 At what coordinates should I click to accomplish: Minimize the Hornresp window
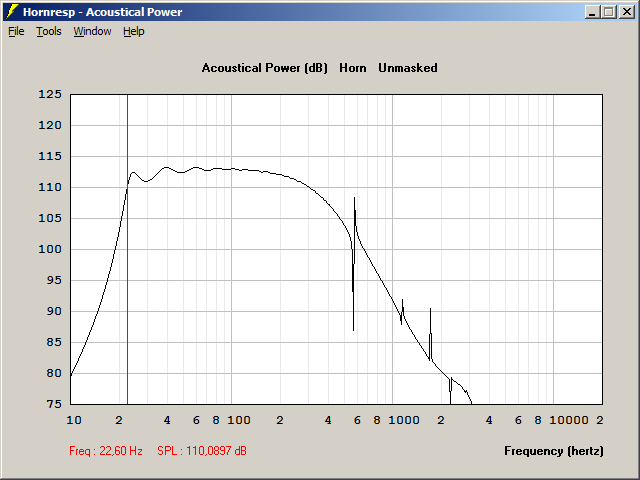click(x=592, y=11)
